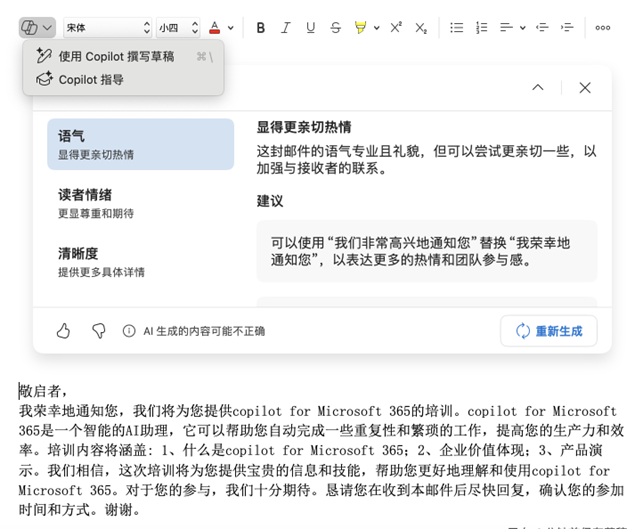Click last email line 时间和方式。谢谢。
Screen dimensions: 643x529
80,510
